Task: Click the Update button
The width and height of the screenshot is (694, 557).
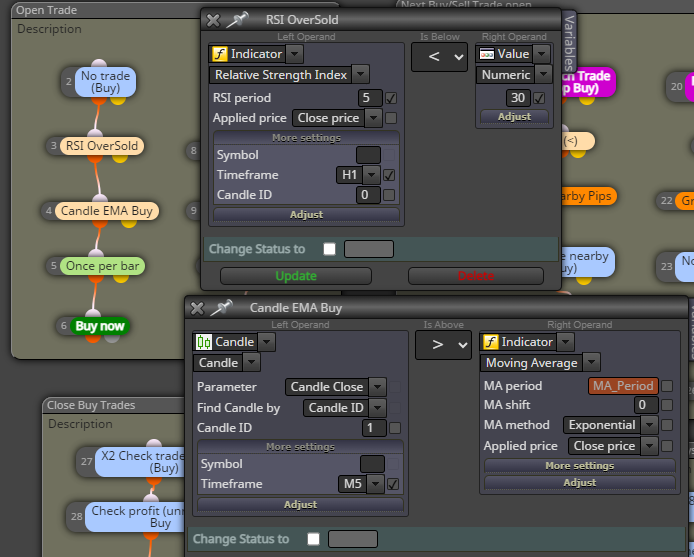Action: click(296, 276)
